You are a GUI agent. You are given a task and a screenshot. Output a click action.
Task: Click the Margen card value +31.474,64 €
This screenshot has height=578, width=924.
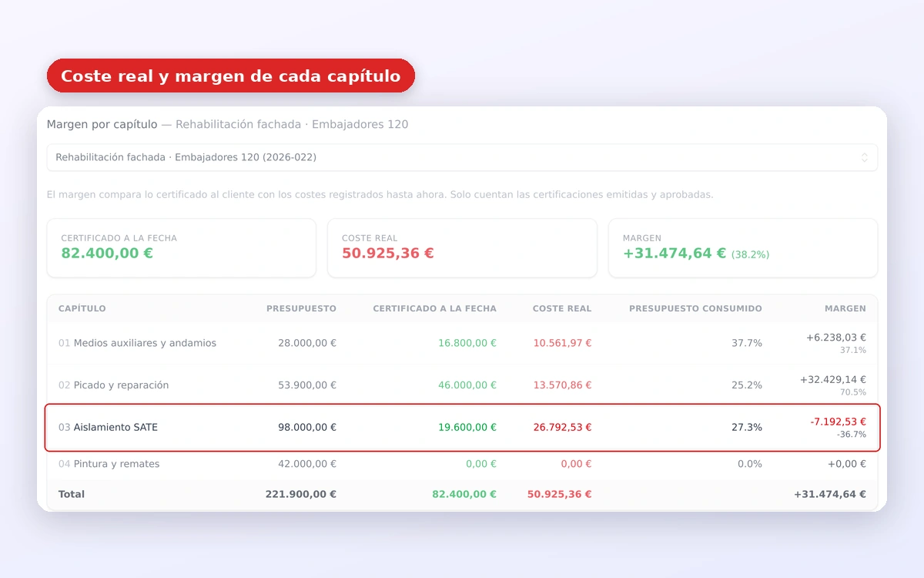pyautogui.click(x=675, y=253)
